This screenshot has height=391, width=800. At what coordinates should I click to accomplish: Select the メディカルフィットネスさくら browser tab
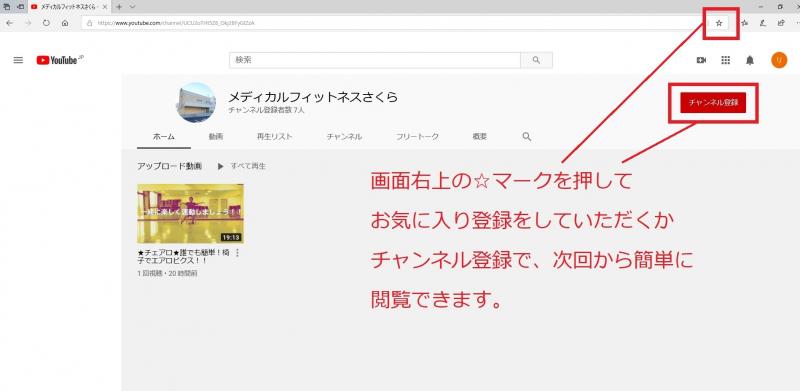click(x=69, y=7)
